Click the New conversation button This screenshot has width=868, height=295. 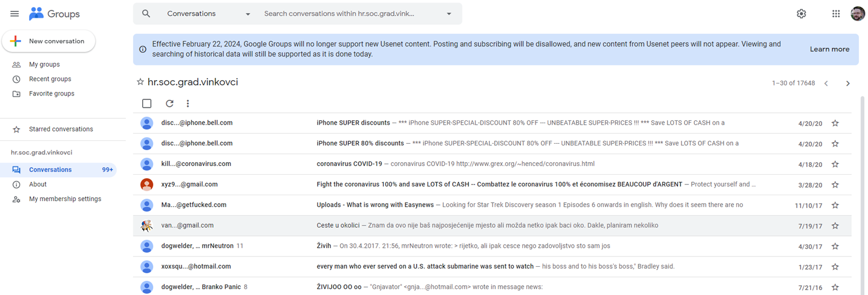(49, 41)
